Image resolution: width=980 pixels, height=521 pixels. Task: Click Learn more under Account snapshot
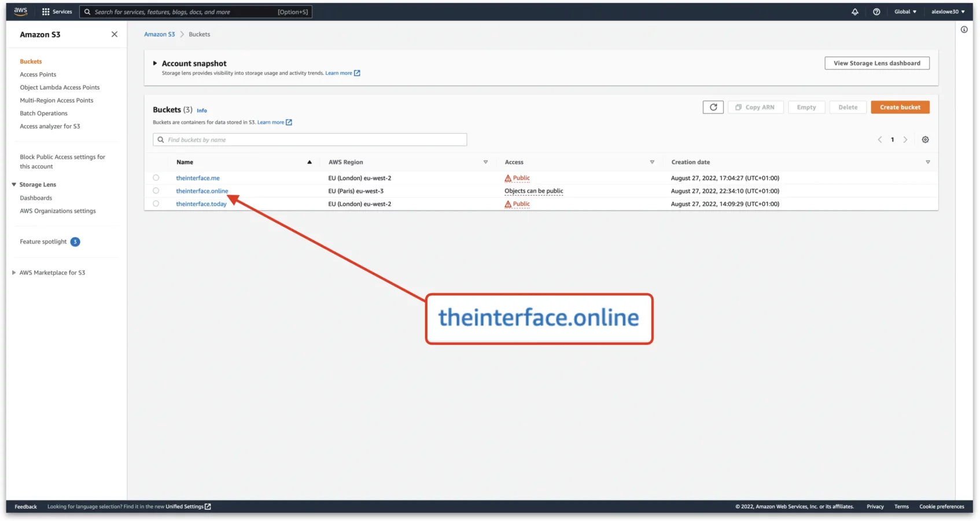point(338,73)
